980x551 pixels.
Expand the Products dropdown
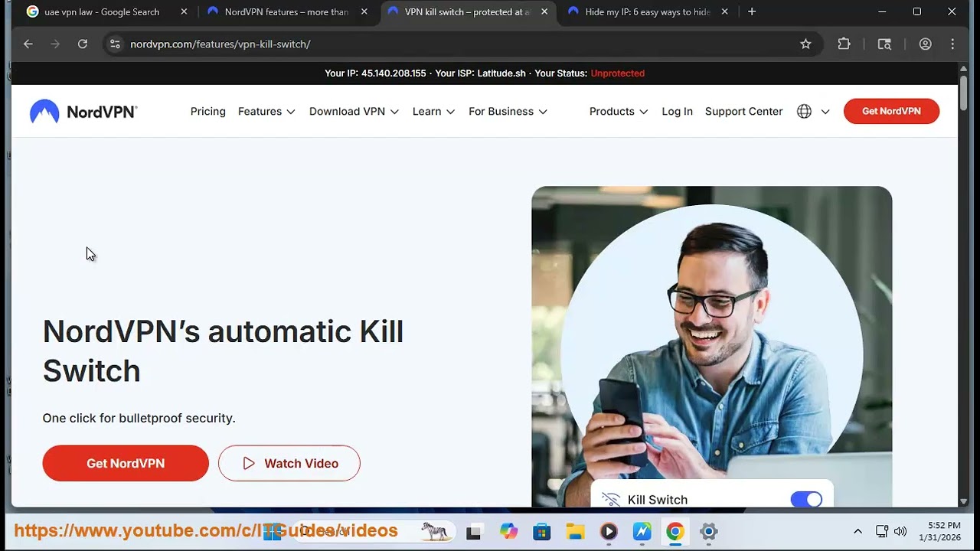point(619,112)
